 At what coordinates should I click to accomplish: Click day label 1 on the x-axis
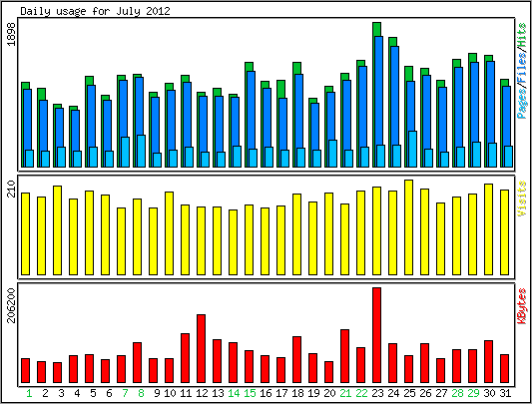29,393
